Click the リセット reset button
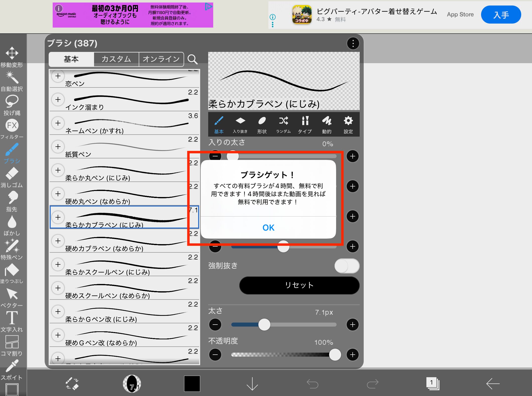 click(x=299, y=285)
